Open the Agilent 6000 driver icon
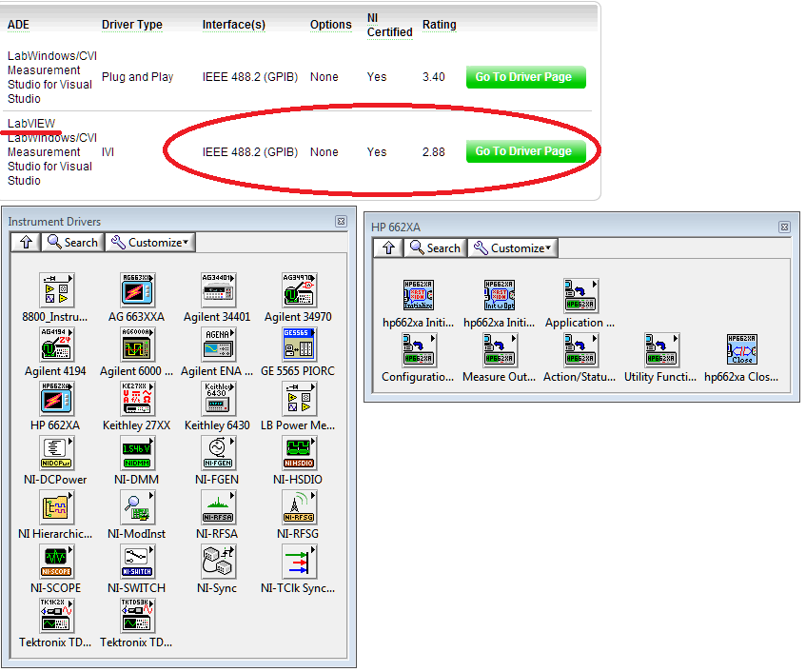This screenshot has height=672, width=806. (137, 345)
